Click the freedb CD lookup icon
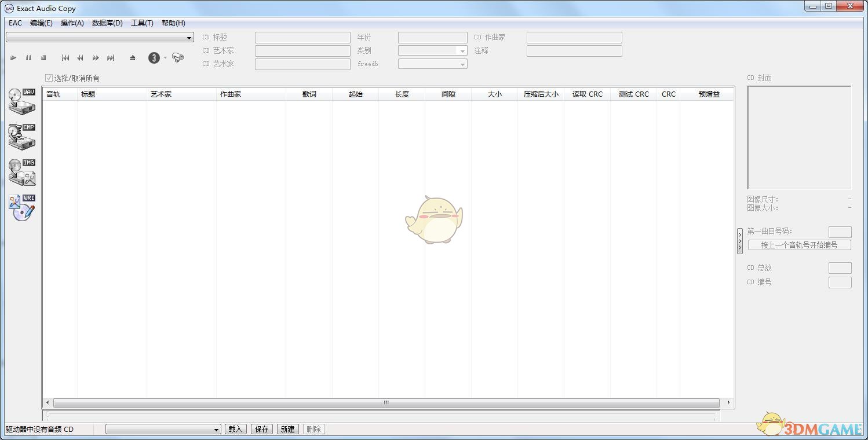This screenshot has height=440, width=868. point(178,58)
